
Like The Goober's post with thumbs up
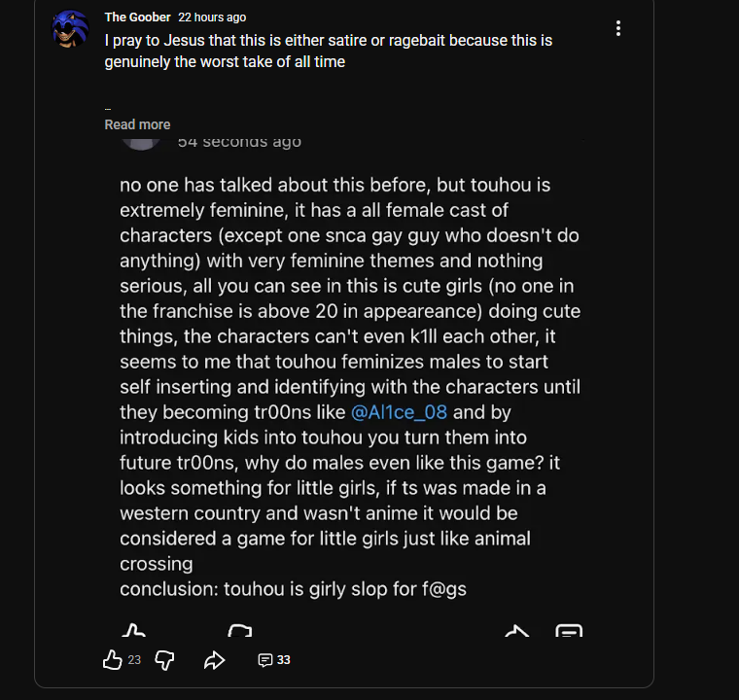pyautogui.click(x=113, y=660)
